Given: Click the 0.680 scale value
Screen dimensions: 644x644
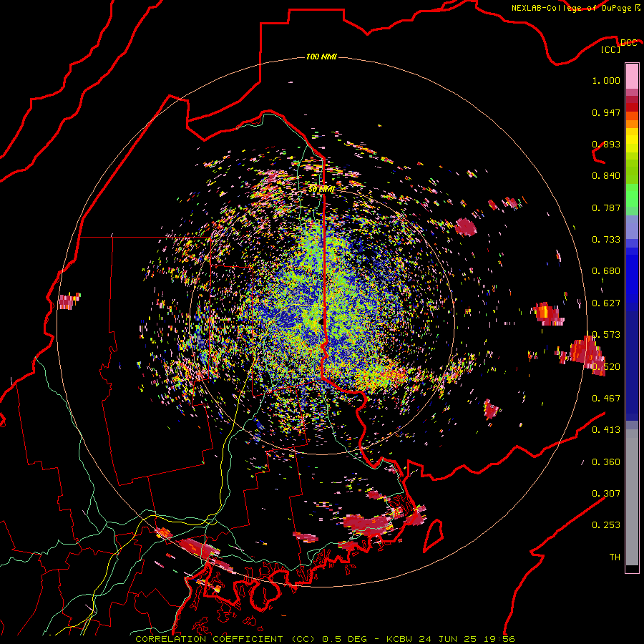Looking at the screenshot, I should [606, 271].
